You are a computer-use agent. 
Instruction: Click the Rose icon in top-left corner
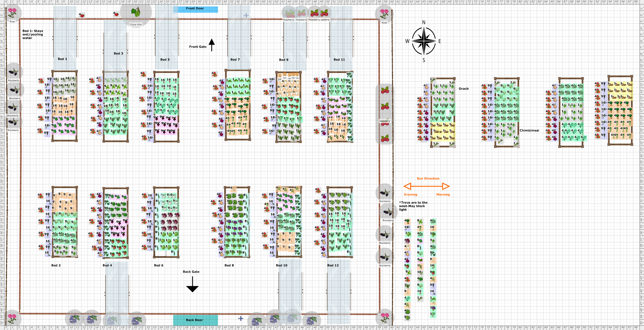(12, 12)
